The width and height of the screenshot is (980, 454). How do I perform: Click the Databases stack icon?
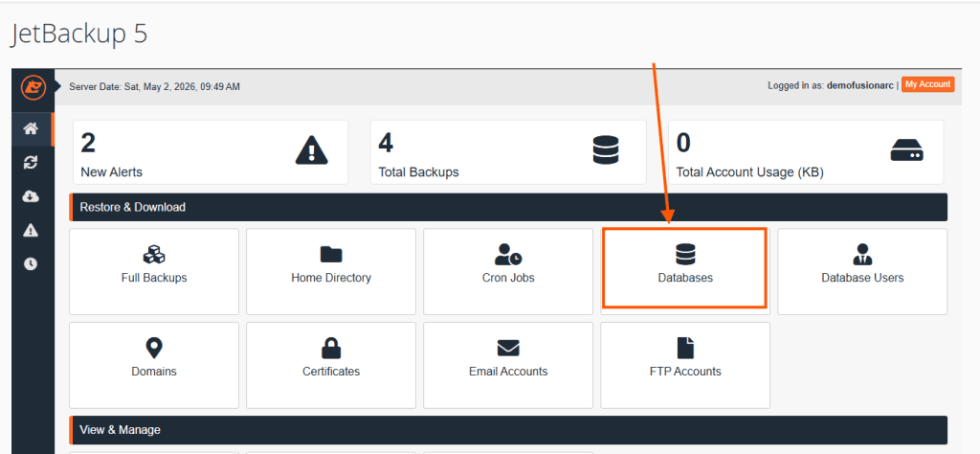click(x=685, y=254)
